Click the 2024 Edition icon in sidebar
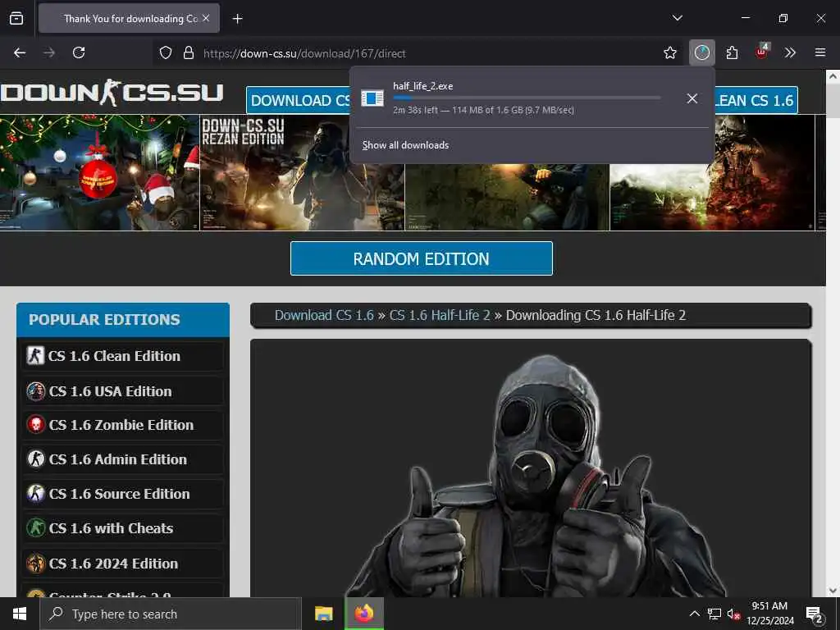The width and height of the screenshot is (840, 630). (x=36, y=564)
